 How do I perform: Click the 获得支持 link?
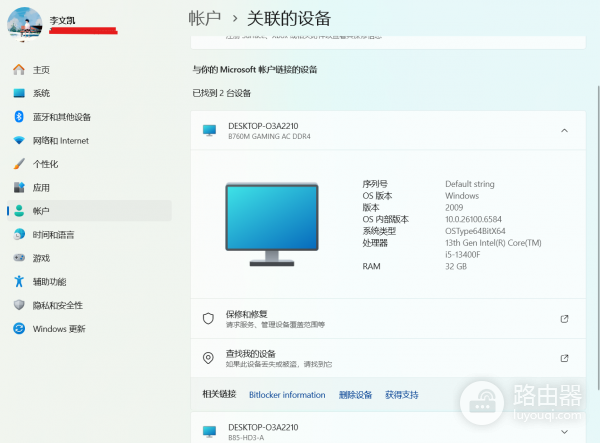click(x=402, y=395)
